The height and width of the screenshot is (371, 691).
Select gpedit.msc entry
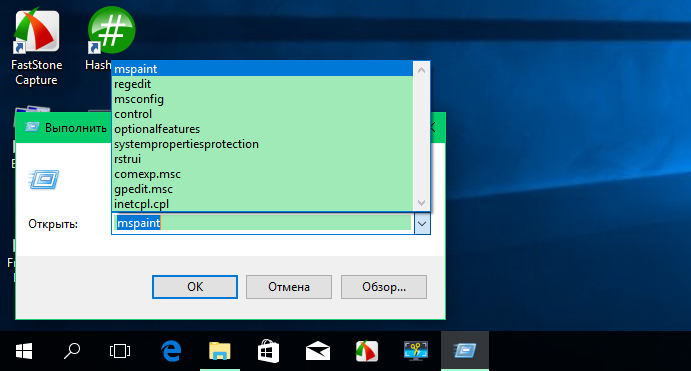[x=262, y=189]
